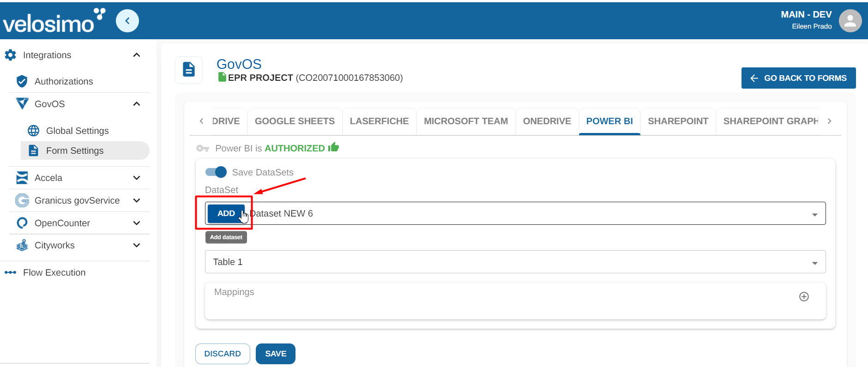Screen dimensions: 868x367
Task: Click the green file icon before EPR PROJECT
Action: coord(222,77)
